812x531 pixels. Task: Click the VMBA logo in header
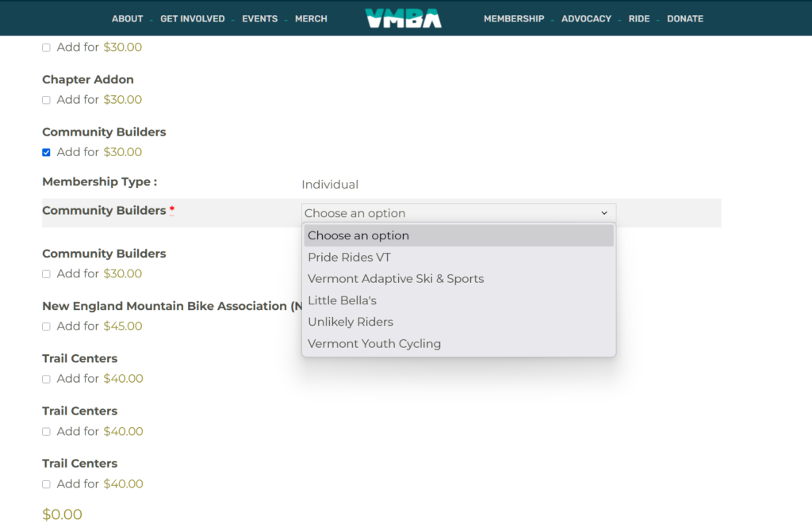[x=403, y=18]
